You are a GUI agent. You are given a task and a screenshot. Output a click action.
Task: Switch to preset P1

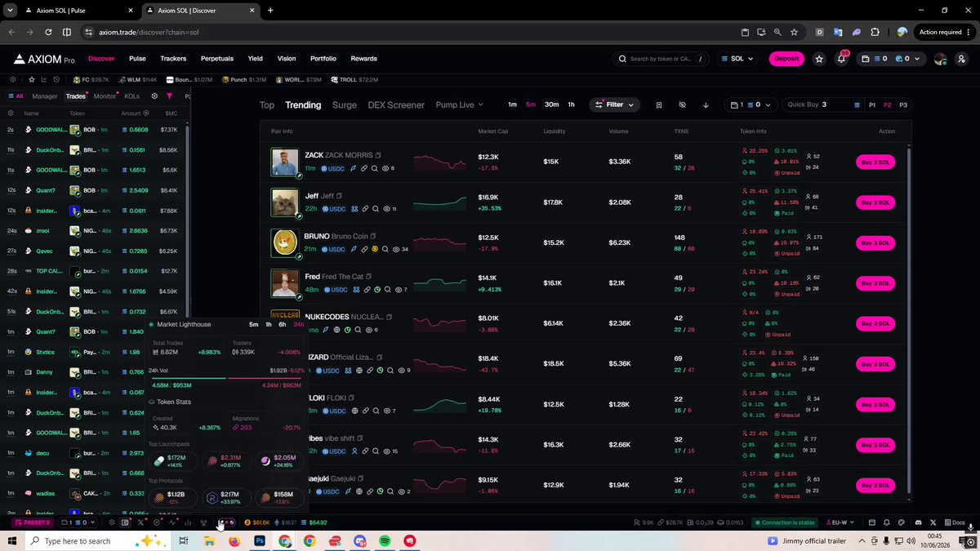point(872,105)
